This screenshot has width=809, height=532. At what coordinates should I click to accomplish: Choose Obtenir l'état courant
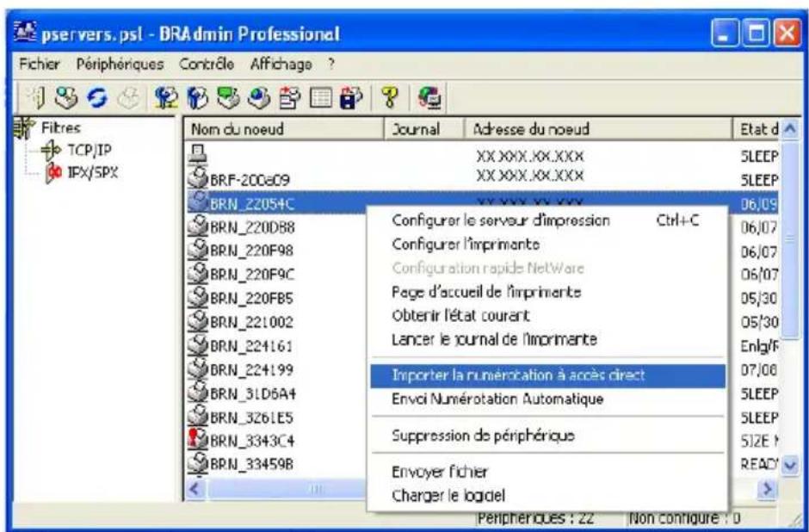point(548,315)
